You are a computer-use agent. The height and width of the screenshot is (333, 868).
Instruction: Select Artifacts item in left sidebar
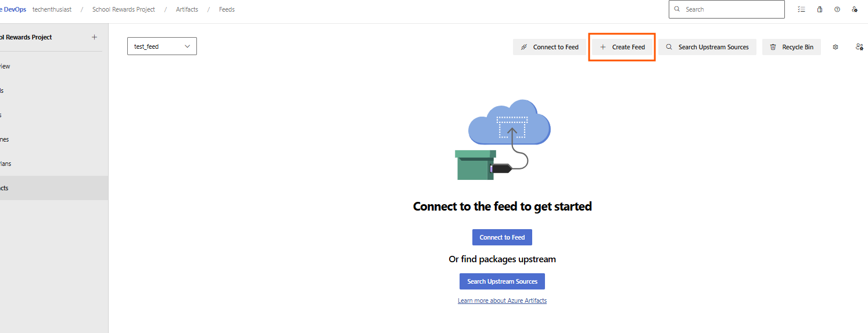tap(54, 188)
